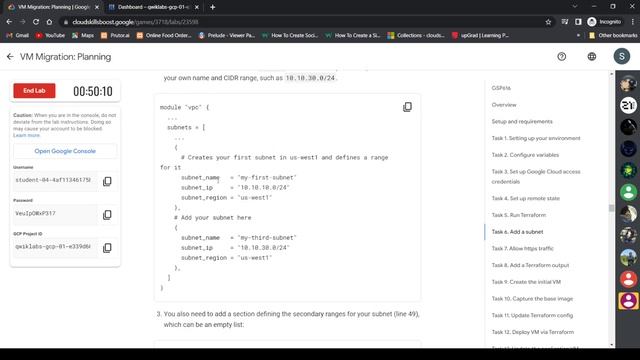This screenshot has width=640, height=360.
Task: Go to Task 5 Run Terraform
Action: (519, 215)
